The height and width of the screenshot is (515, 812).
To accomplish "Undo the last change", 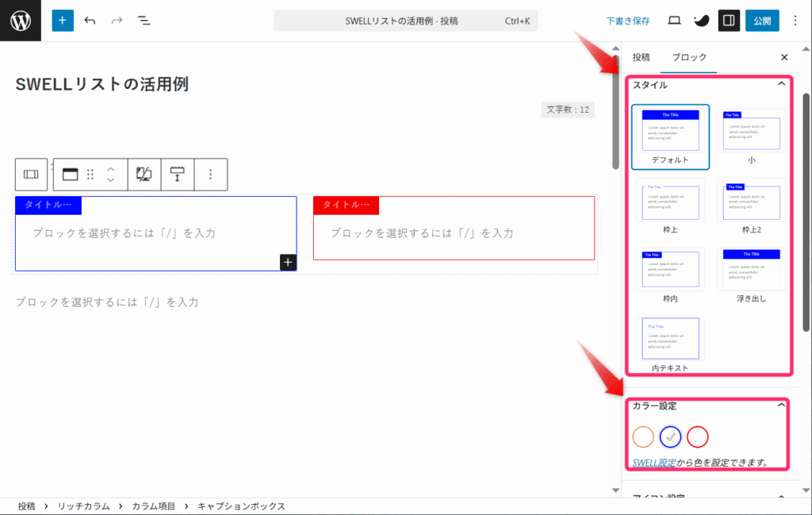I will pos(90,21).
